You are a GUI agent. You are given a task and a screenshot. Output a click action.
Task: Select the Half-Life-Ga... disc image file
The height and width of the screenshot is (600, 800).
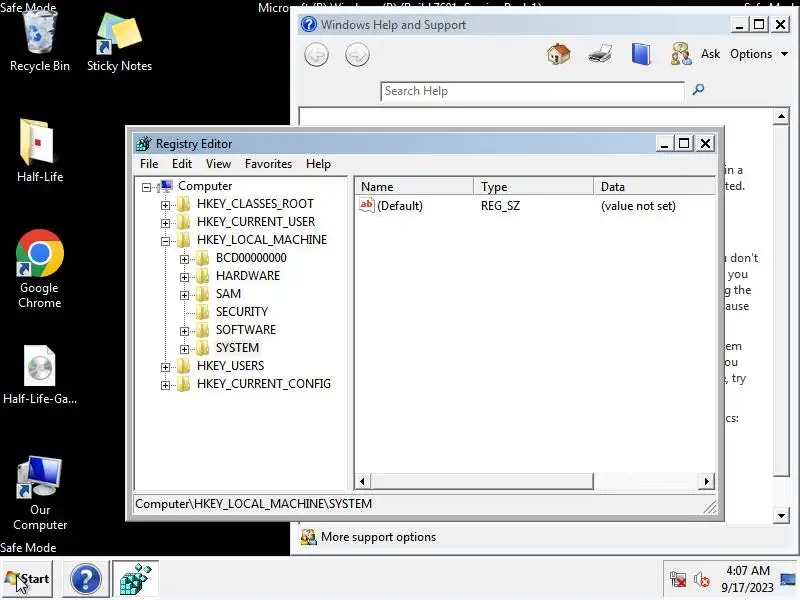pos(39,375)
